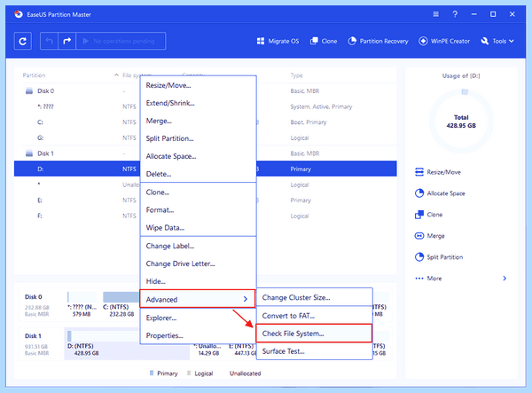Open Properties... from context menu
Image resolution: width=532 pixels, height=393 pixels.
[x=198, y=335]
